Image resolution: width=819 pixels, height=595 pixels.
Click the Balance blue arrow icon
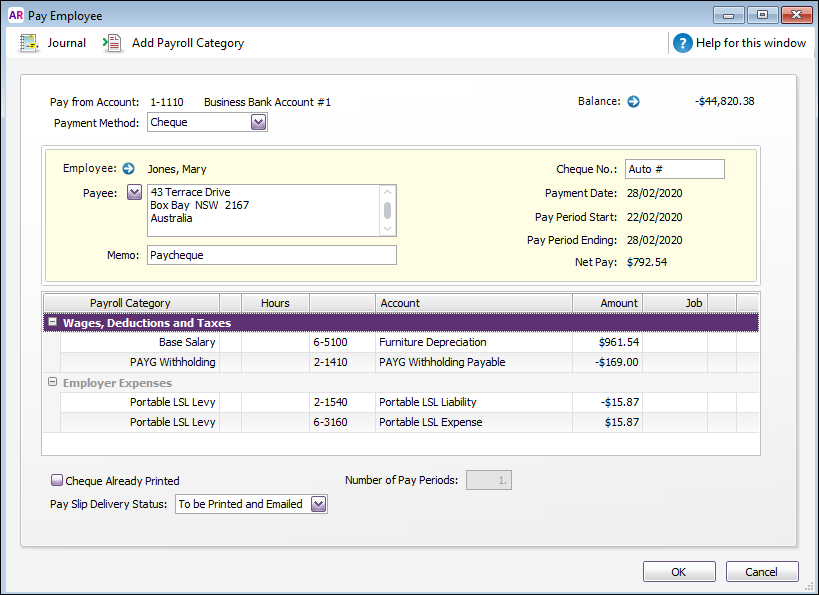[x=633, y=101]
